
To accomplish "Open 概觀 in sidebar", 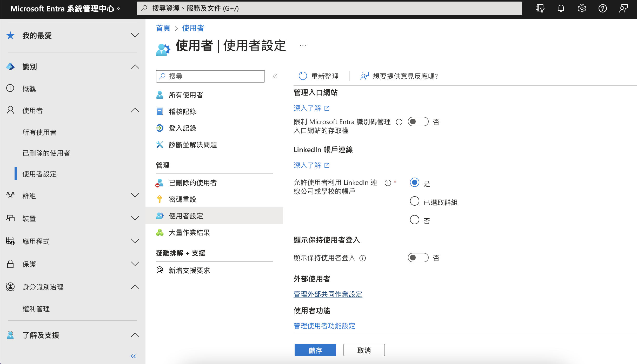I will pyautogui.click(x=29, y=89).
